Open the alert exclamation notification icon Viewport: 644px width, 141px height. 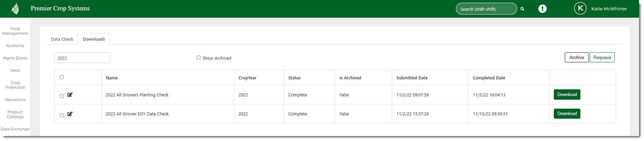(542, 9)
